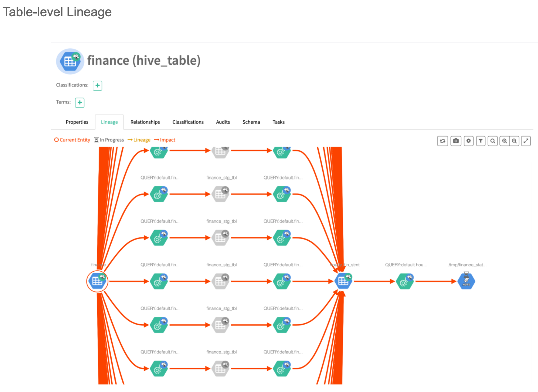Click the lineage refresh/reset icon
Image resolution: width=538 pixels, height=392 pixels.
coord(443,141)
